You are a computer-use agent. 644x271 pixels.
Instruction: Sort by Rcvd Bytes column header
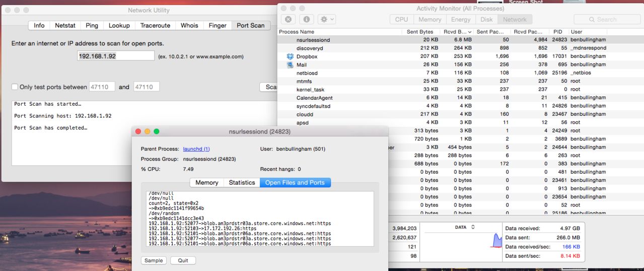(457, 32)
